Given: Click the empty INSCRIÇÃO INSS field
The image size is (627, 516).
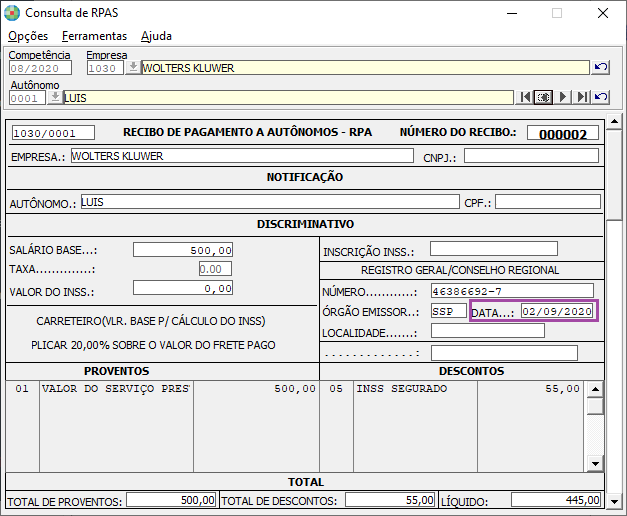Looking at the screenshot, I should pos(494,249).
